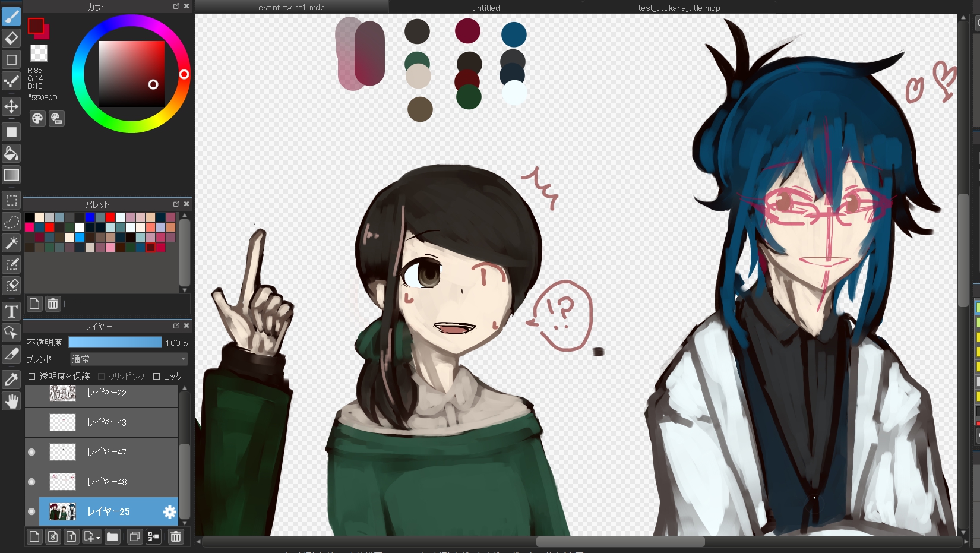
Task: Switch to the Hand pan tool
Action: [11, 402]
